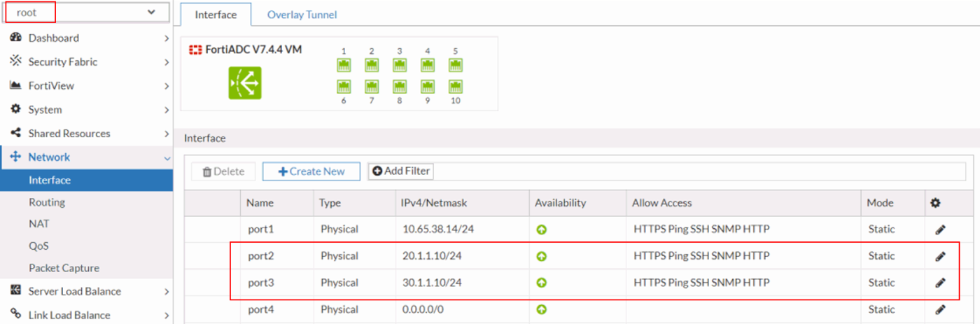Click the Add Filter button
This screenshot has height=324, width=980.
[x=401, y=171]
